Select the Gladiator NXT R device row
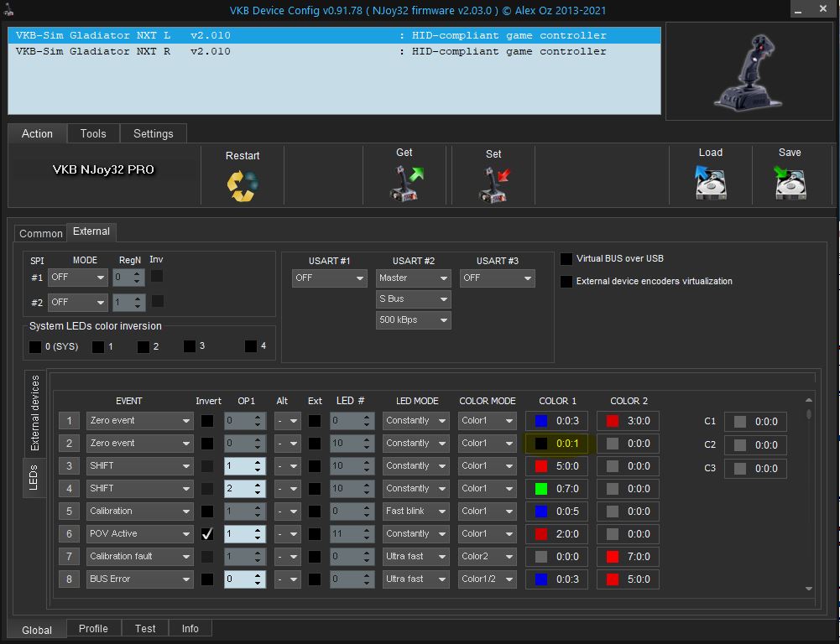The image size is (840, 644). pyautogui.click(x=334, y=51)
